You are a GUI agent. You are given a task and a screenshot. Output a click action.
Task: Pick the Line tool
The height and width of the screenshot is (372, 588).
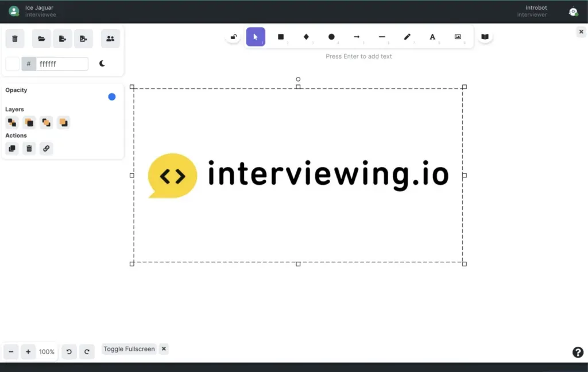pos(382,37)
